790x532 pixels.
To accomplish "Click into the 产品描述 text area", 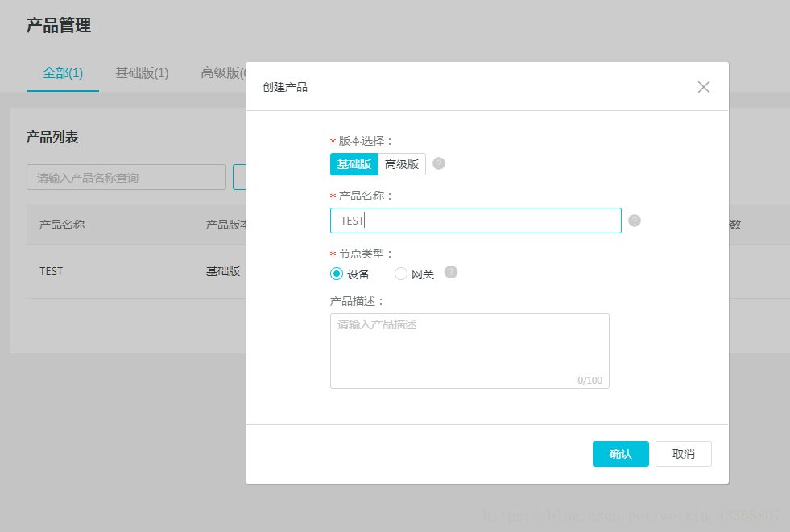I will (469, 350).
